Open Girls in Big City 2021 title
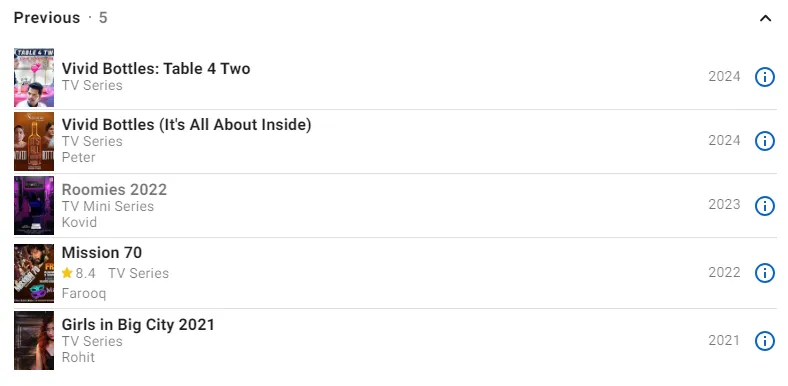Viewport: 788px width, 386px height. pyautogui.click(x=138, y=325)
